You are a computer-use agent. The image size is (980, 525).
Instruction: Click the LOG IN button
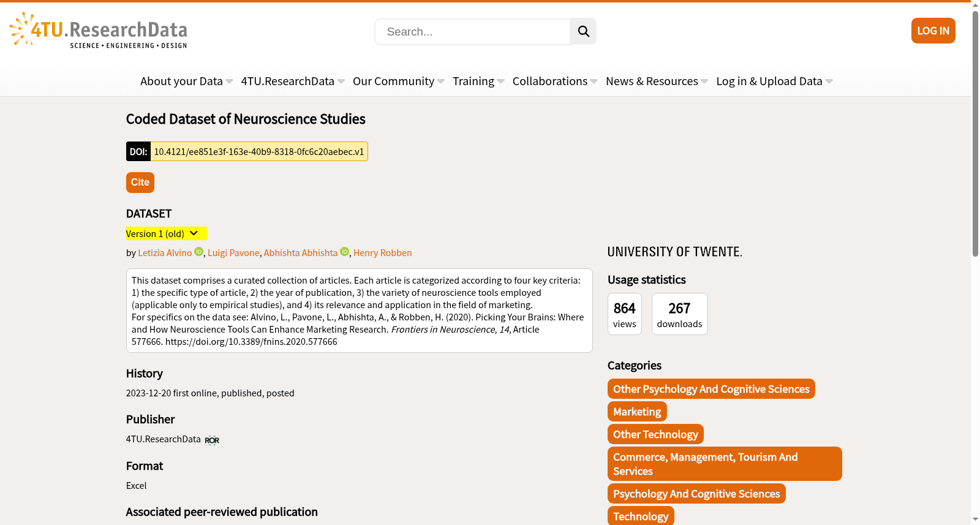pos(933,31)
